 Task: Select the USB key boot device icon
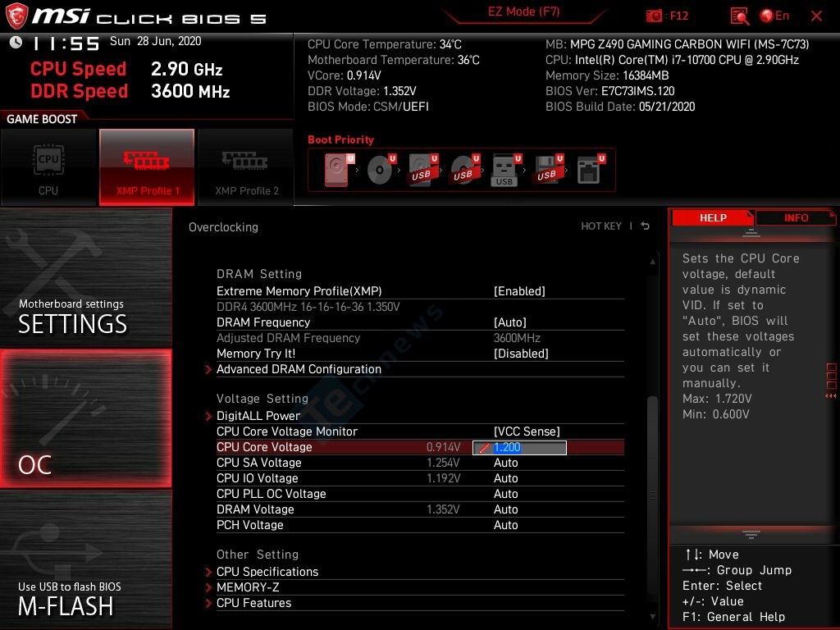pos(506,170)
